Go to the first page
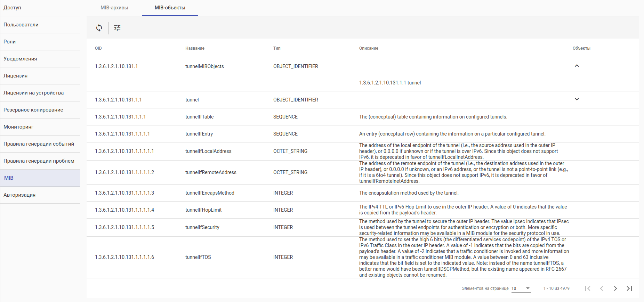Viewport: 644px width, 302px height. [588, 288]
